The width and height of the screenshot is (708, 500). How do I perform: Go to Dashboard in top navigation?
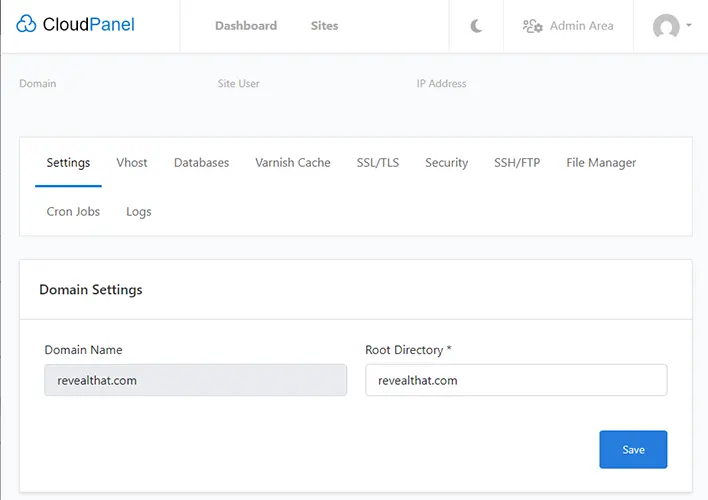pos(246,26)
